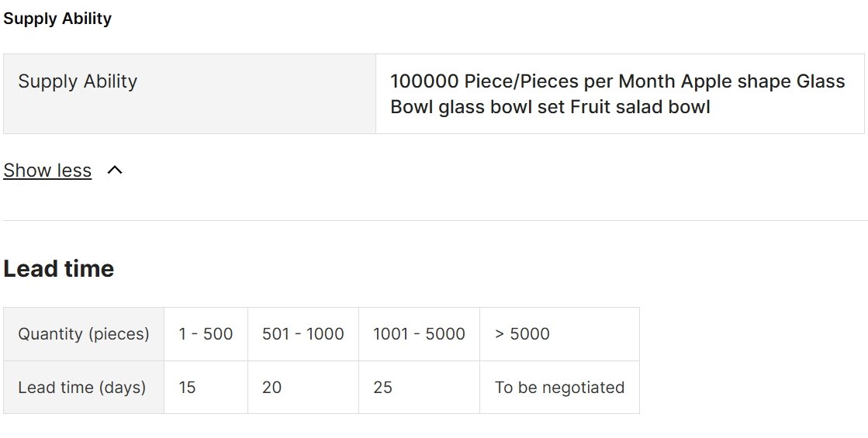
Task: Click the Lead time heading
Action: point(59,269)
